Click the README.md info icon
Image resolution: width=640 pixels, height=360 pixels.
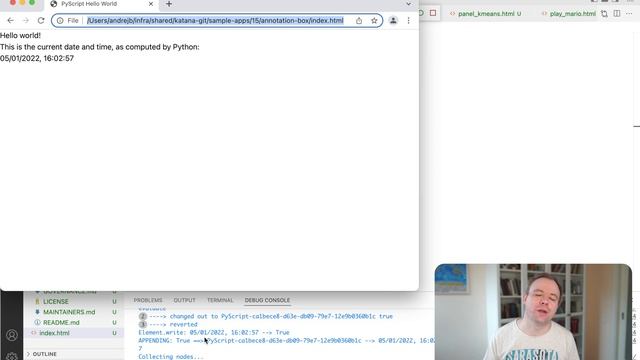click(37, 322)
